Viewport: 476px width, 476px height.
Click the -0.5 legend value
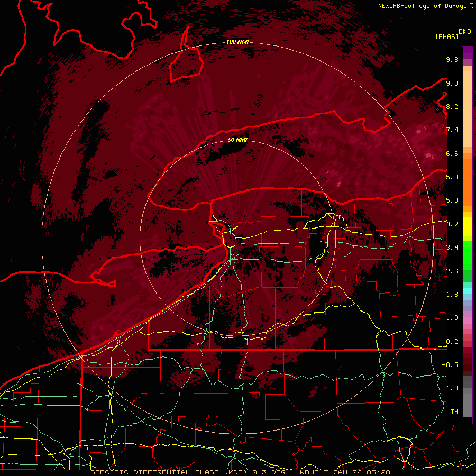pyautogui.click(x=450, y=365)
